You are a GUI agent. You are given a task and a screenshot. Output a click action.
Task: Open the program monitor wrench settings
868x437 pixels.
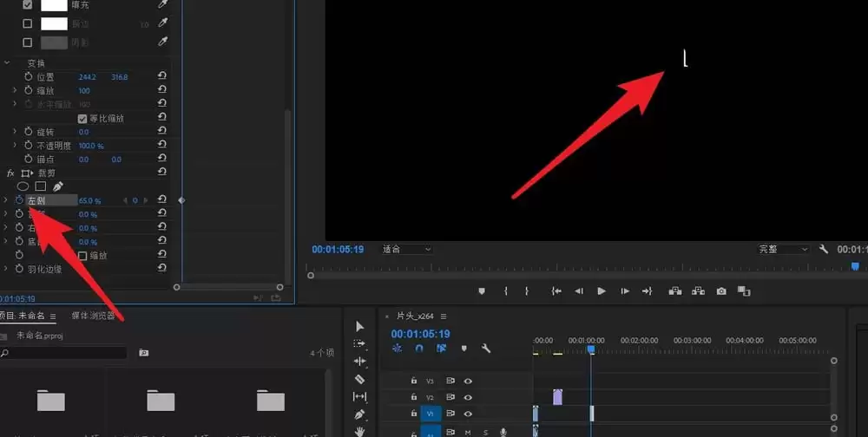[x=824, y=249]
